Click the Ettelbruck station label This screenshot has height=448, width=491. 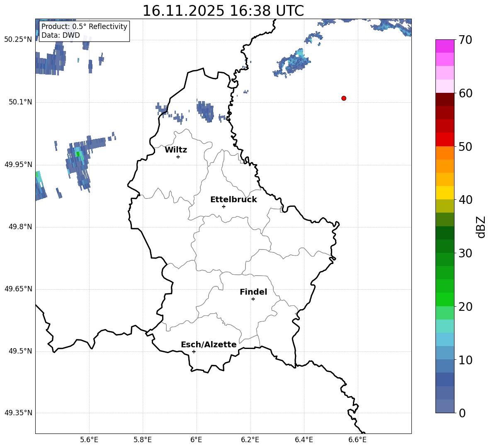click(233, 200)
